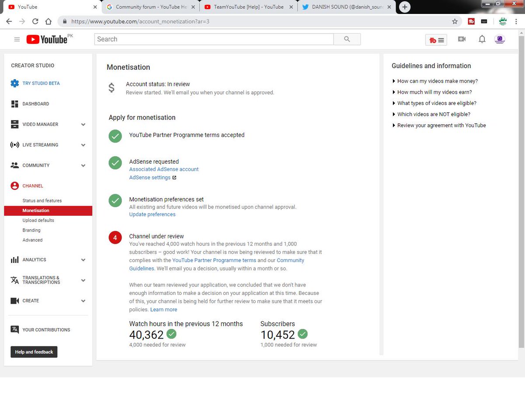
Task: Click the browser address bar URL
Action: [x=140, y=21]
